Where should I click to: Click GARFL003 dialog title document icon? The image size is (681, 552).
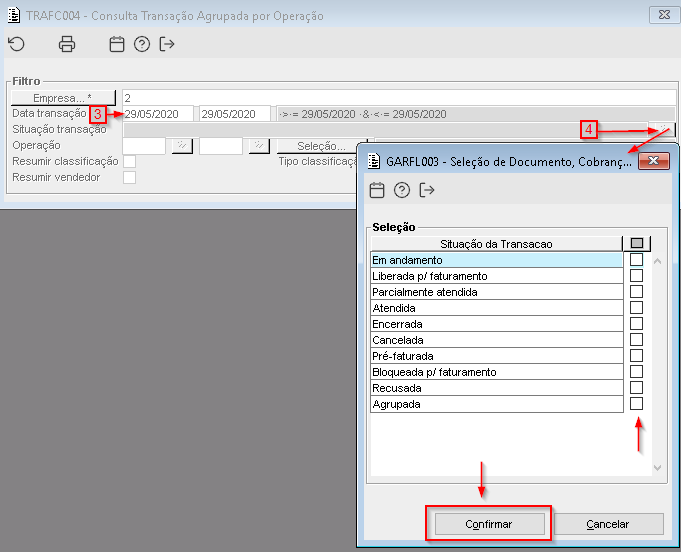(x=374, y=161)
